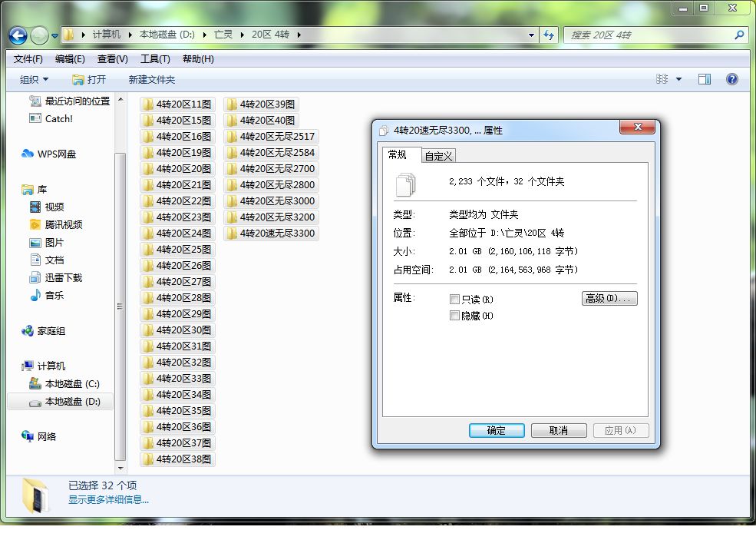Select 最近访问的位置 in the sidebar
This screenshot has height=540, width=756.
click(x=69, y=101)
